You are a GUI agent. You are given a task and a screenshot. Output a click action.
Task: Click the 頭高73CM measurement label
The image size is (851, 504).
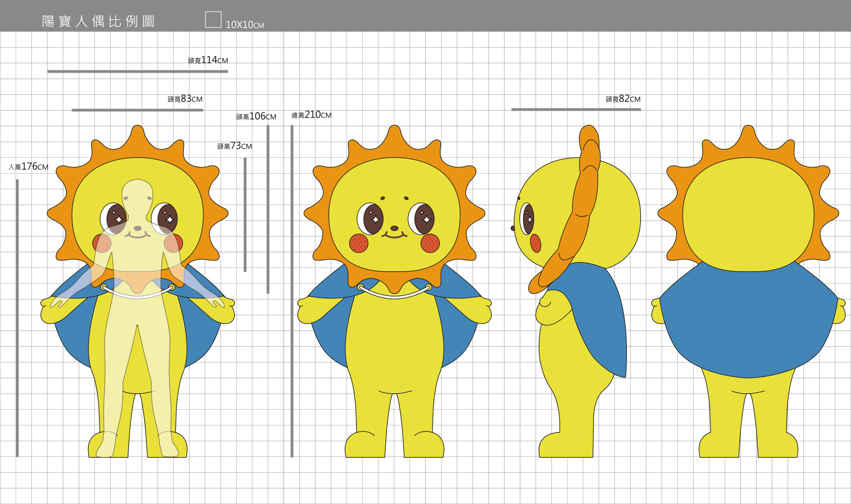click(x=234, y=146)
